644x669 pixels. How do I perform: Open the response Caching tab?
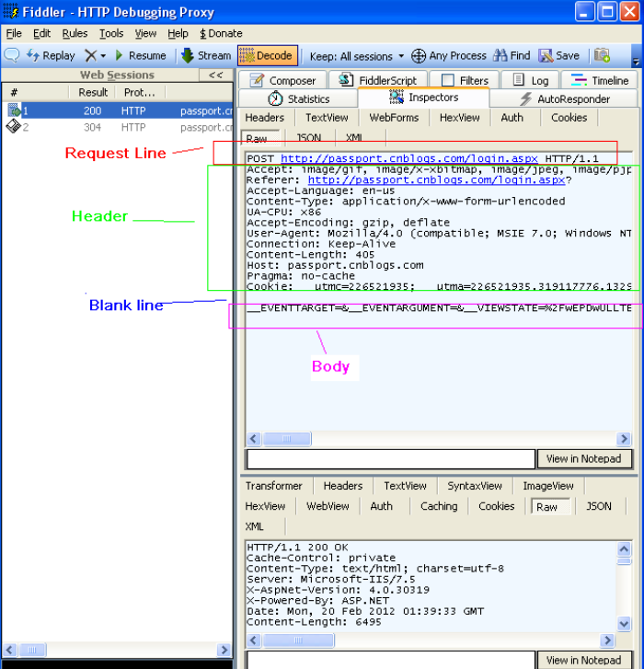439,506
